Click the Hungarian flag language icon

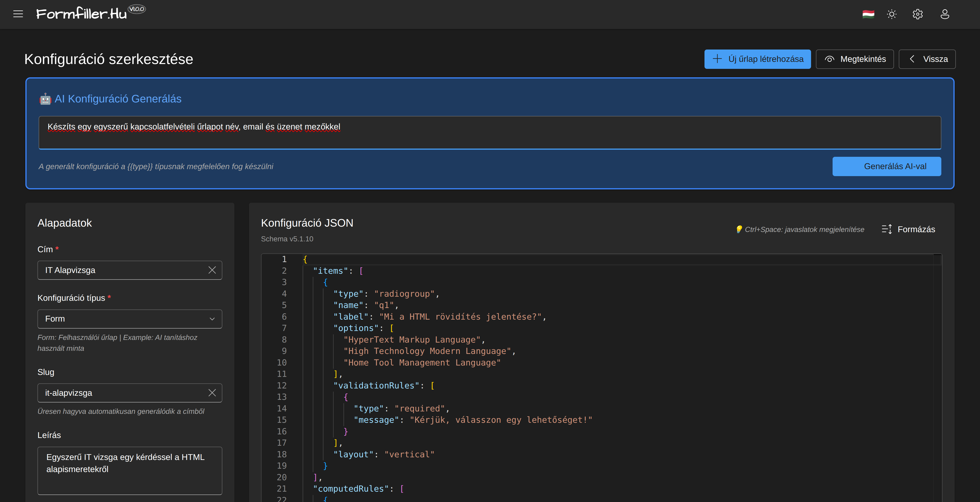[x=868, y=14]
